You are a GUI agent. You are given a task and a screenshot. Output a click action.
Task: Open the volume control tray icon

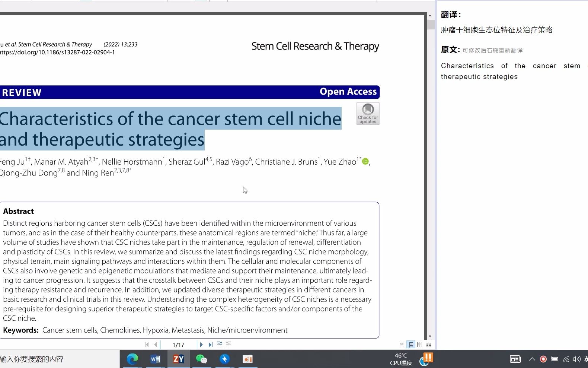point(577,359)
